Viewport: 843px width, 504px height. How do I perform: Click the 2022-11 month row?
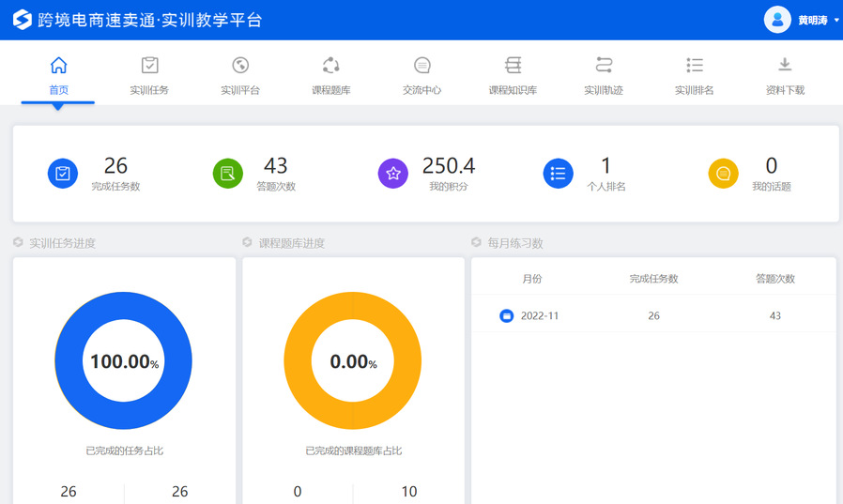(x=652, y=316)
